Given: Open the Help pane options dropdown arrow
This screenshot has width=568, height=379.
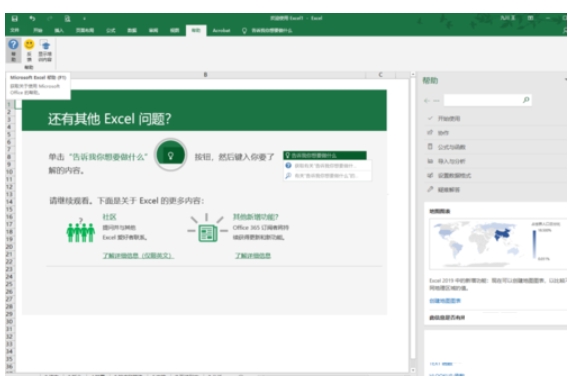Looking at the screenshot, I should [565, 79].
